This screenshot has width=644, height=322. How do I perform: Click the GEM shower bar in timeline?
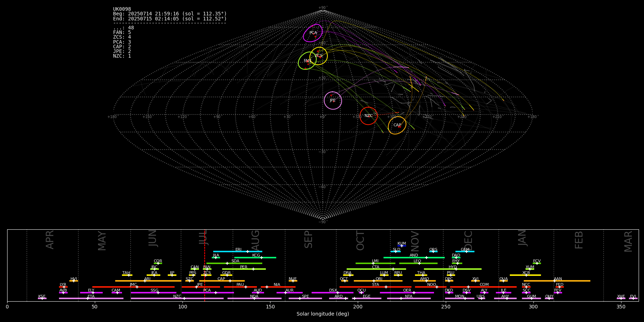tap(465, 252)
